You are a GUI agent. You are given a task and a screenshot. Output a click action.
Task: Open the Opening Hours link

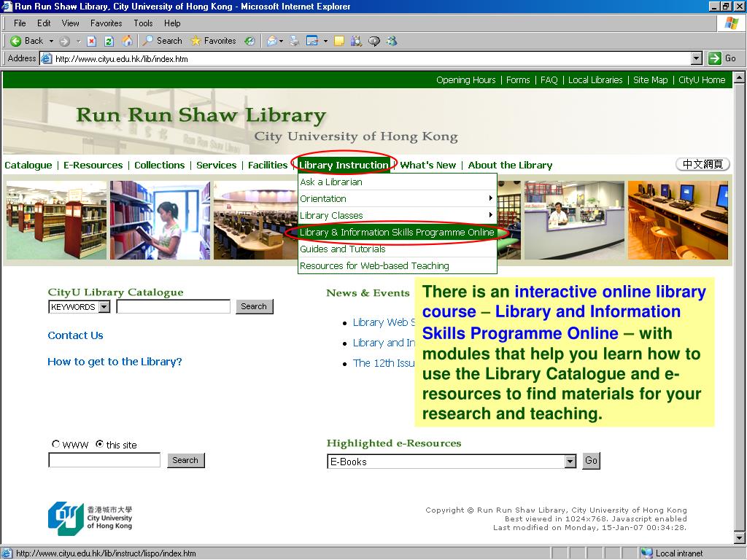point(466,80)
